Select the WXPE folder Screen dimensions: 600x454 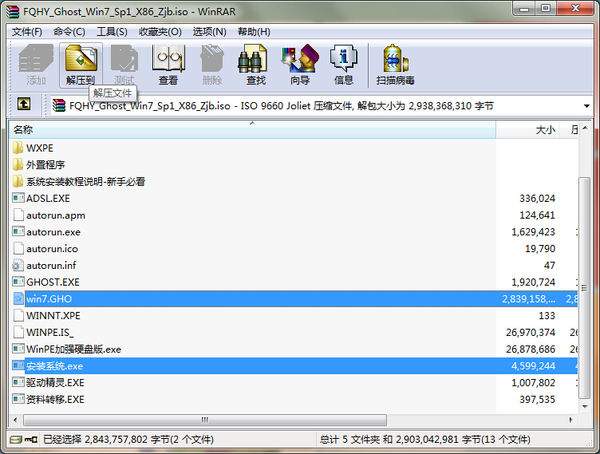point(40,147)
